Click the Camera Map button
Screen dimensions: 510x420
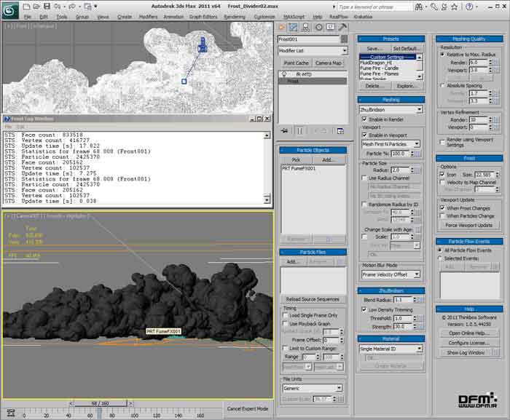click(x=328, y=63)
